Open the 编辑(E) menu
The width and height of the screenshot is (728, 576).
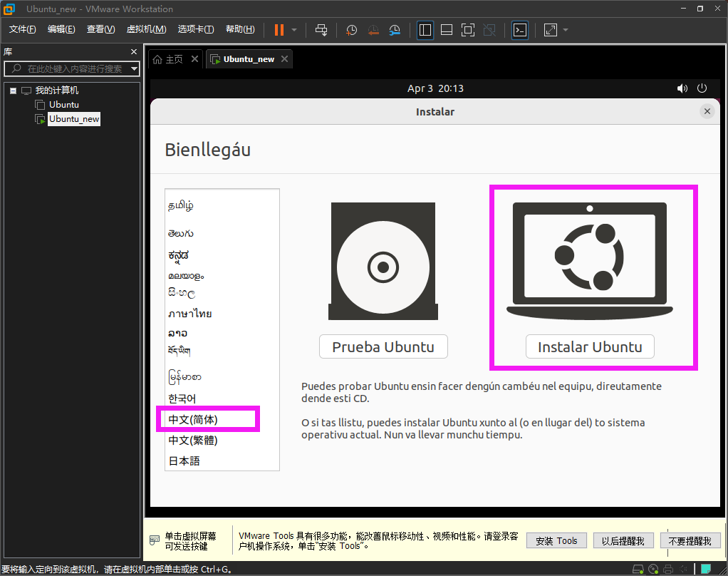tap(61, 29)
